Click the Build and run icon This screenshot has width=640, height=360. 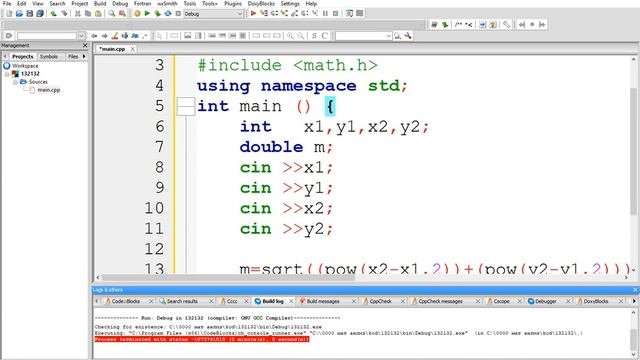(158, 13)
